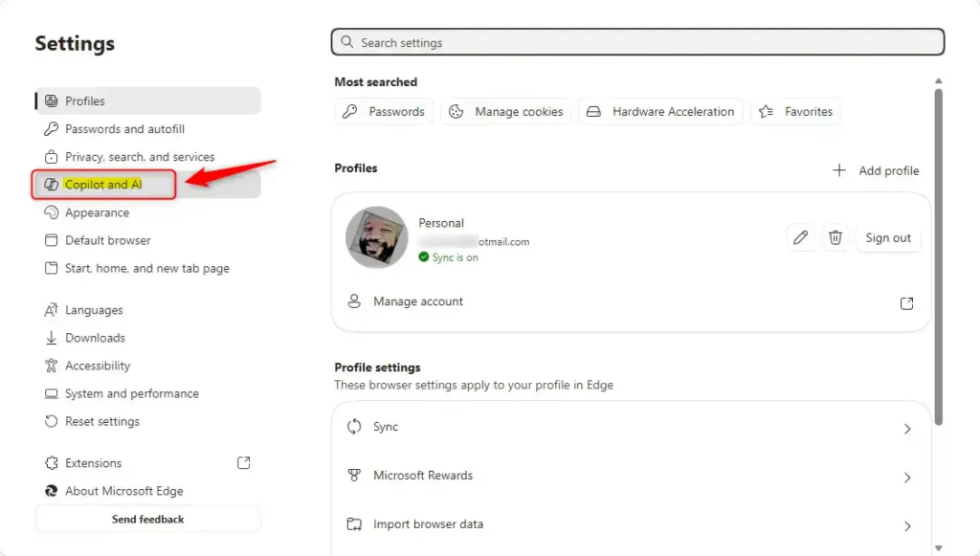Click the Manage account person icon

(354, 301)
